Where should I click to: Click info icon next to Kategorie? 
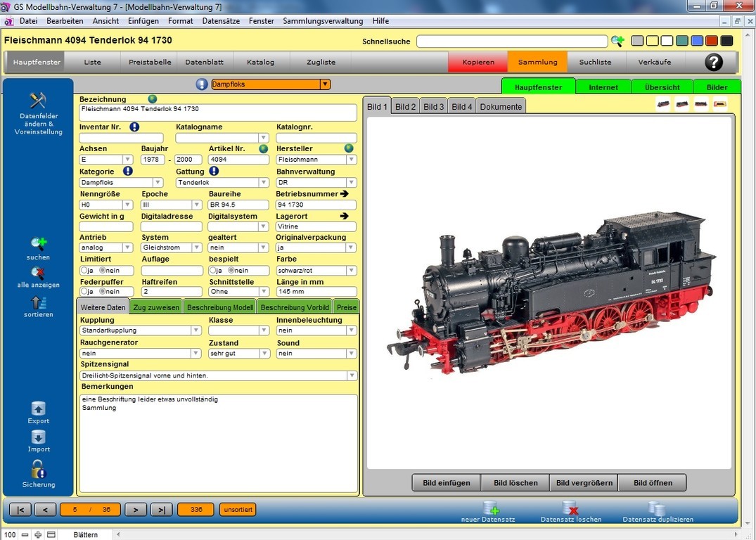[128, 171]
